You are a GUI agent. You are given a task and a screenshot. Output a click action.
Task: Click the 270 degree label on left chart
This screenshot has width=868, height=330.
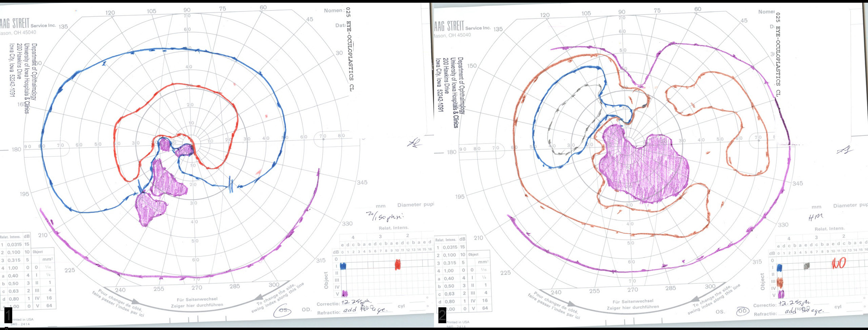(x=197, y=288)
